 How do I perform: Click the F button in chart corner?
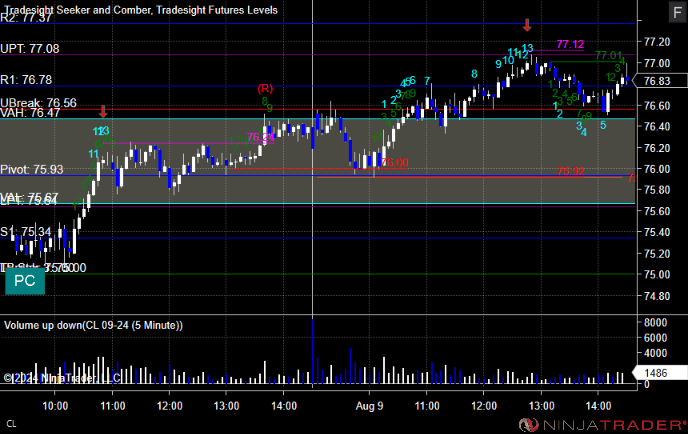(x=677, y=12)
